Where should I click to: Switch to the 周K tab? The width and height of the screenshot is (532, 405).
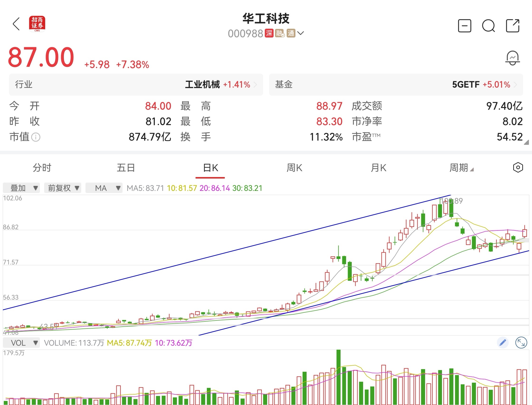point(294,168)
